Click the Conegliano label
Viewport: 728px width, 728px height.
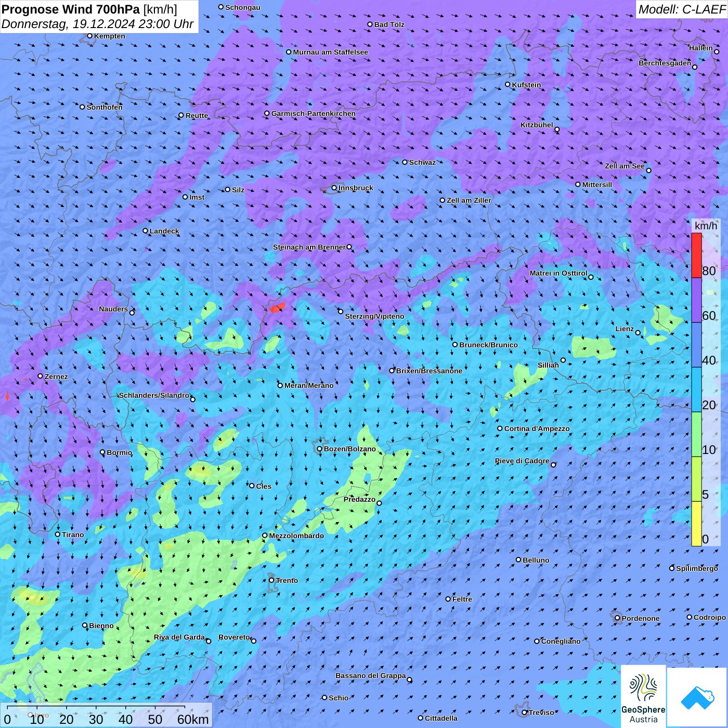coord(561,641)
